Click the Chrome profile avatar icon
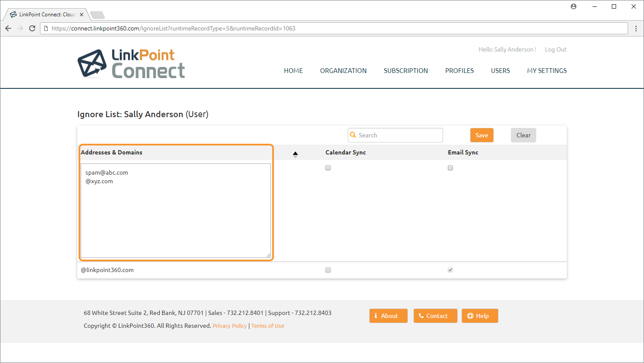 coord(574,6)
